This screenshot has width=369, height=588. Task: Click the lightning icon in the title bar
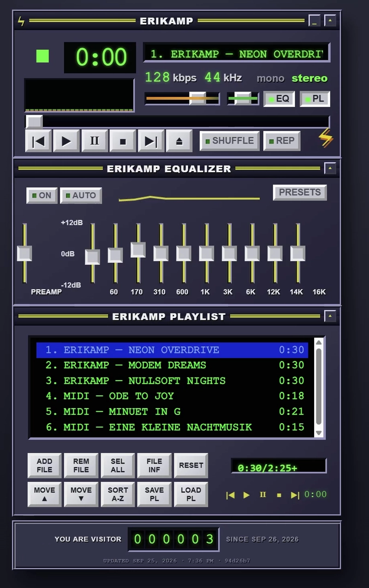(21, 21)
